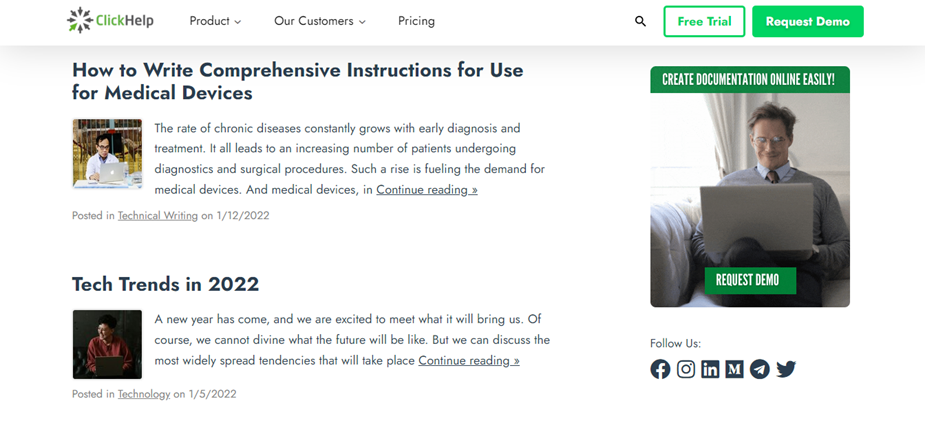The width and height of the screenshot is (925, 441).
Task: Click the ClickHelp logo icon
Action: [x=80, y=20]
